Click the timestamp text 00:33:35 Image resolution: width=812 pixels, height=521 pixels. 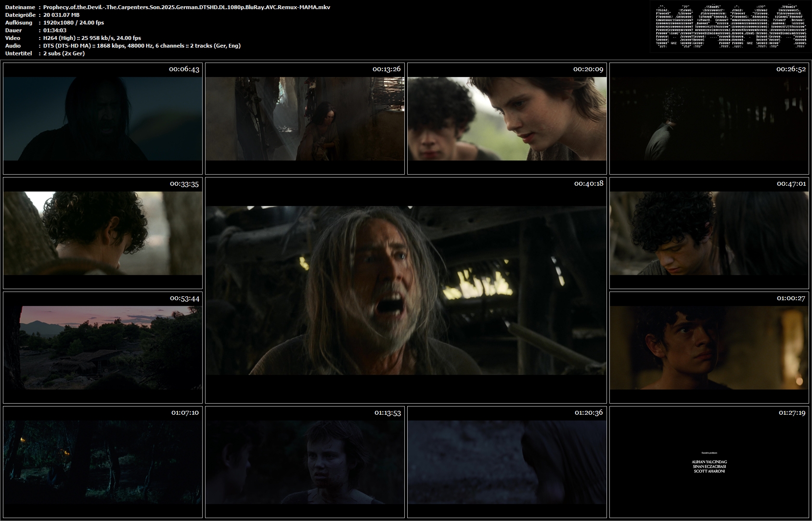184,184
